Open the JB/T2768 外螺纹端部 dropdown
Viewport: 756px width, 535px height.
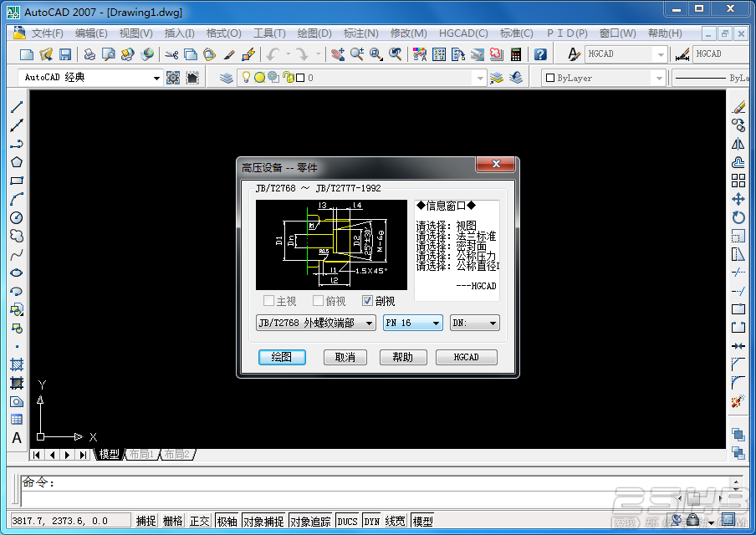coord(316,323)
